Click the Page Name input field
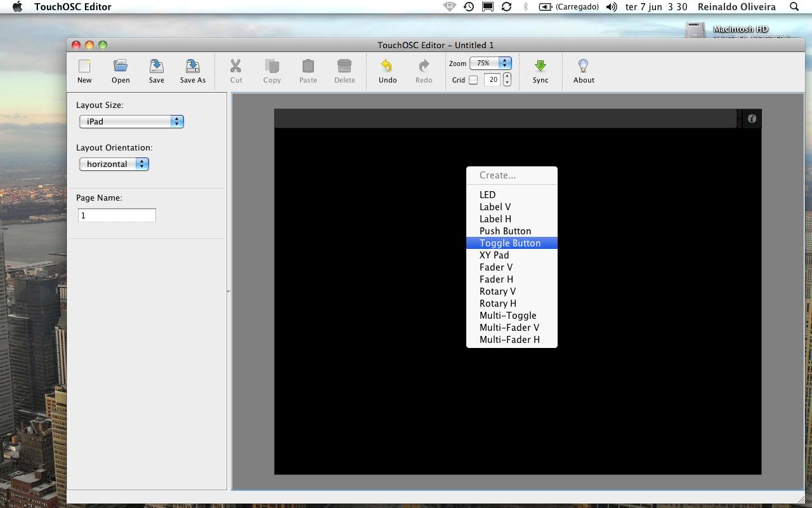The width and height of the screenshot is (812, 508). click(x=117, y=215)
